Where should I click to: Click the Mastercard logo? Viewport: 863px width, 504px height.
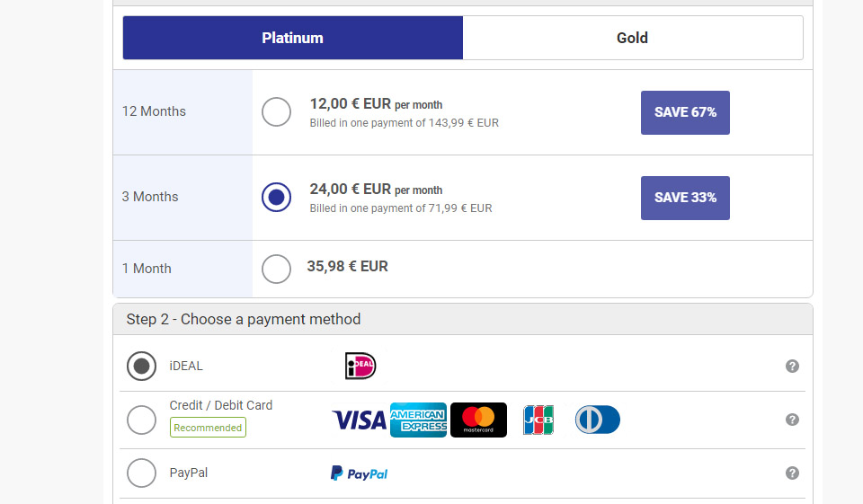coord(478,420)
